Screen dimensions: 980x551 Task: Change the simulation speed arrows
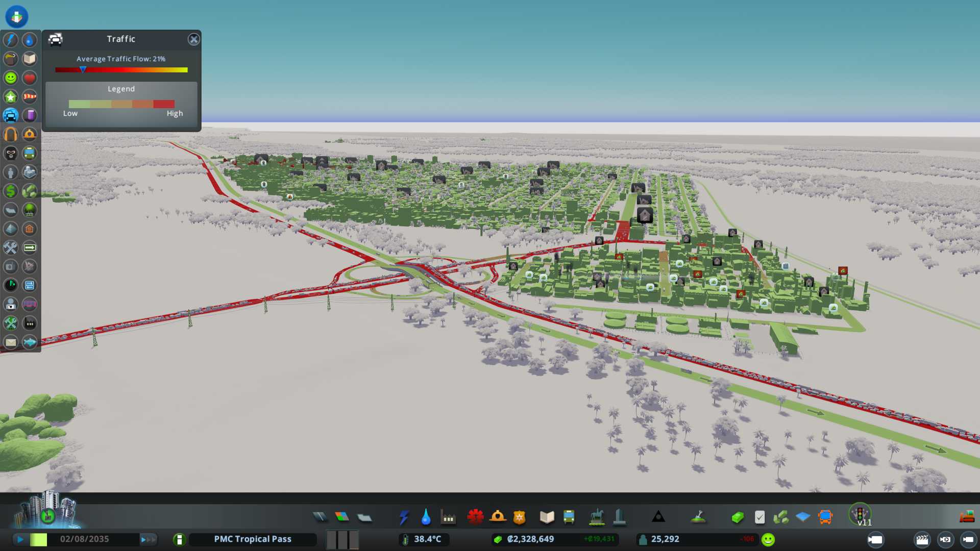pyautogui.click(x=148, y=539)
